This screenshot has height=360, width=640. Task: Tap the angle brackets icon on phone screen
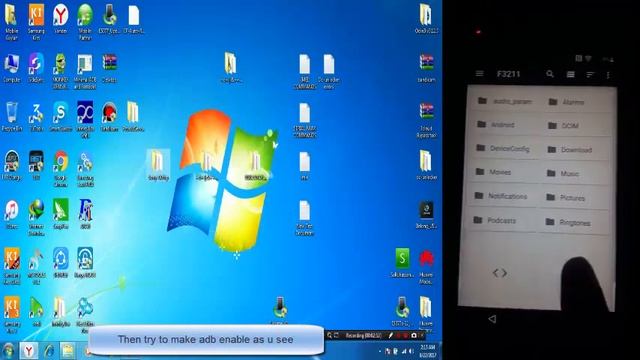pyautogui.click(x=500, y=273)
